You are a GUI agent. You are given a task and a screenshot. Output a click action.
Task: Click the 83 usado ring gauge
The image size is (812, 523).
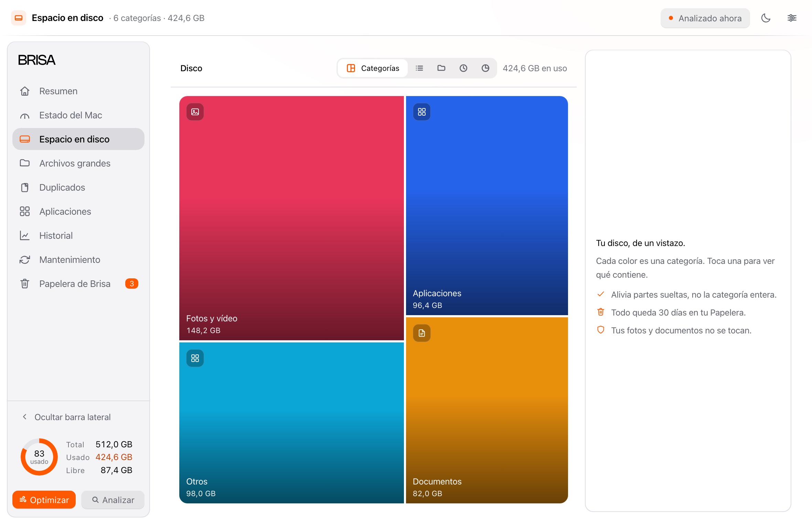point(39,457)
